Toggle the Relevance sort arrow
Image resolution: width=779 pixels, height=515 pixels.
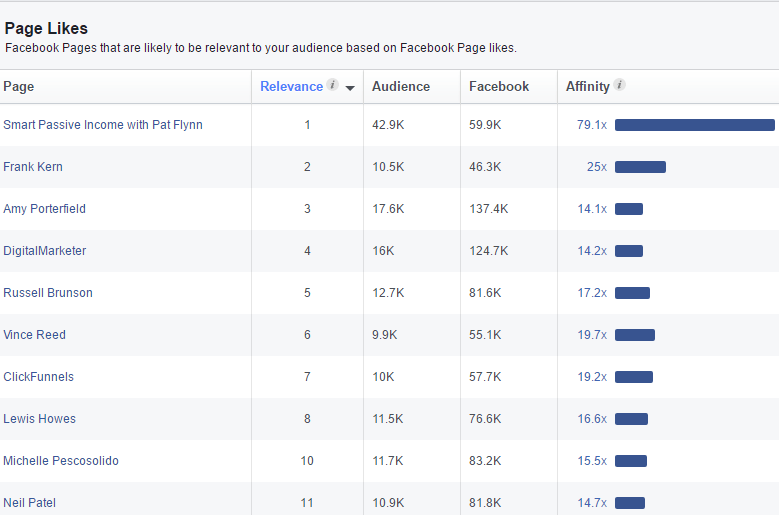pos(350,88)
